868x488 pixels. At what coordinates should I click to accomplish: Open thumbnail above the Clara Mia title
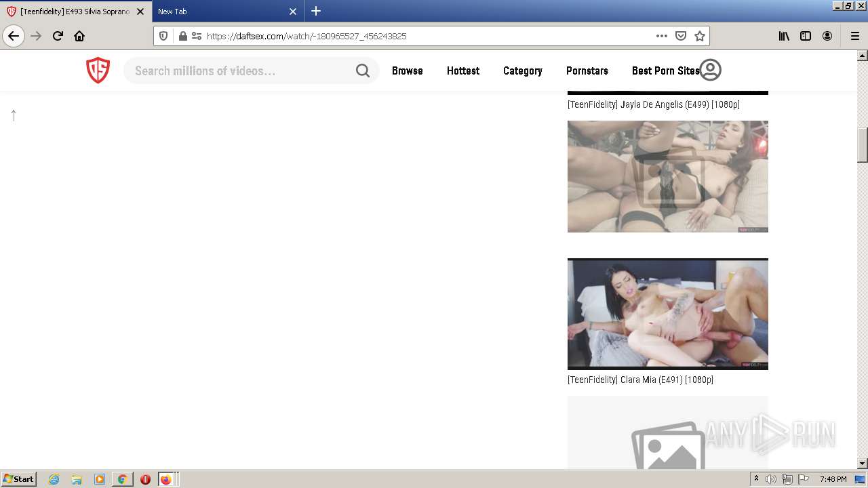tap(668, 314)
